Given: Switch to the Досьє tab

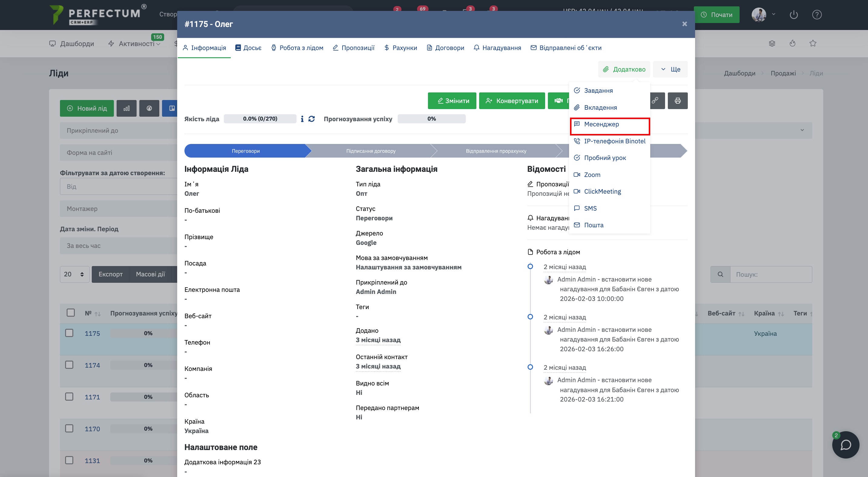Looking at the screenshot, I should coord(248,48).
